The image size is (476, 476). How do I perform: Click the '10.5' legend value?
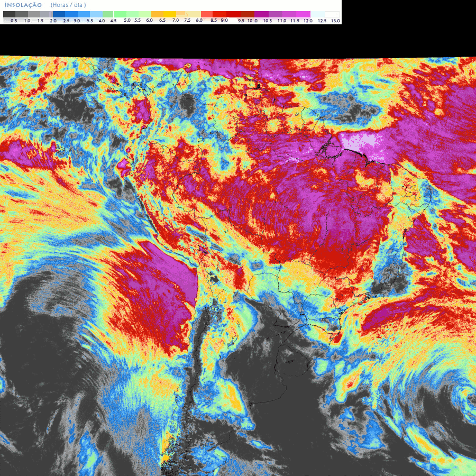tap(268, 21)
